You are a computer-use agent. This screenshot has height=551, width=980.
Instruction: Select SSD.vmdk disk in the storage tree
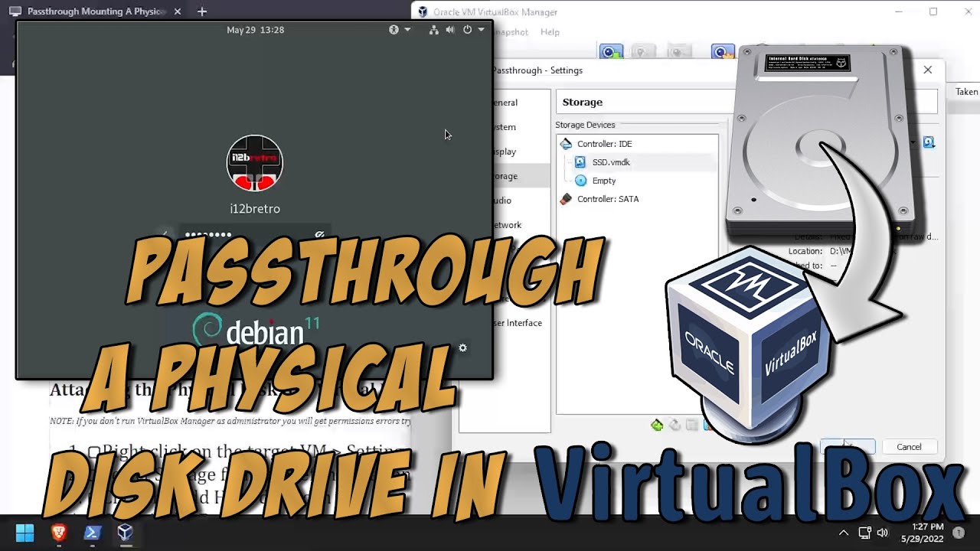click(x=611, y=162)
